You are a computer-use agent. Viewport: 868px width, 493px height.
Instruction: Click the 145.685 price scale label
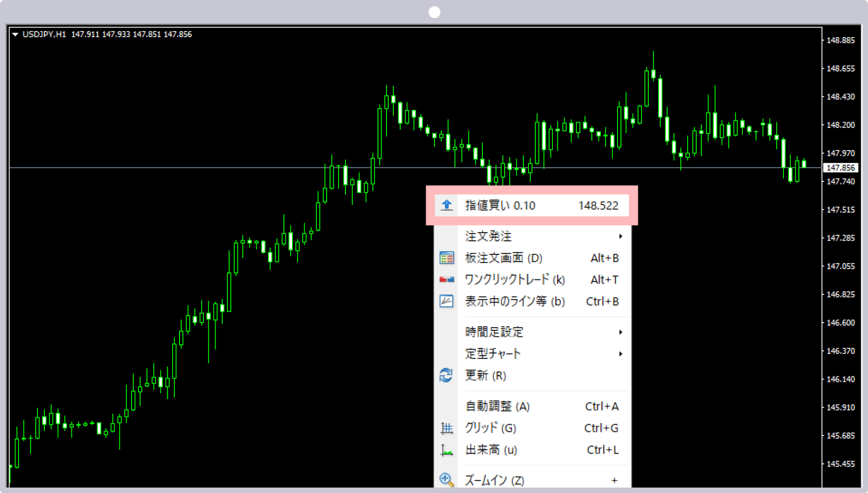pyautogui.click(x=840, y=436)
